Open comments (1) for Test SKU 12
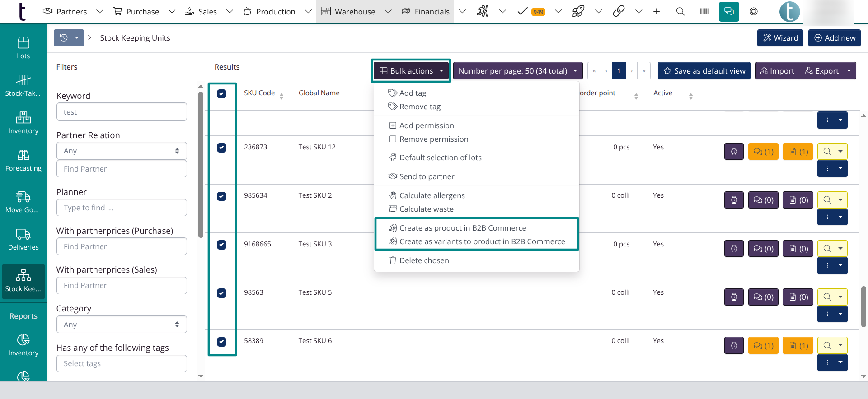The width and height of the screenshot is (868, 399). pos(764,152)
